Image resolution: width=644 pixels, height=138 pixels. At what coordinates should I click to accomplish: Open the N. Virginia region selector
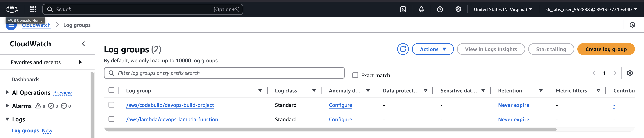(503, 10)
